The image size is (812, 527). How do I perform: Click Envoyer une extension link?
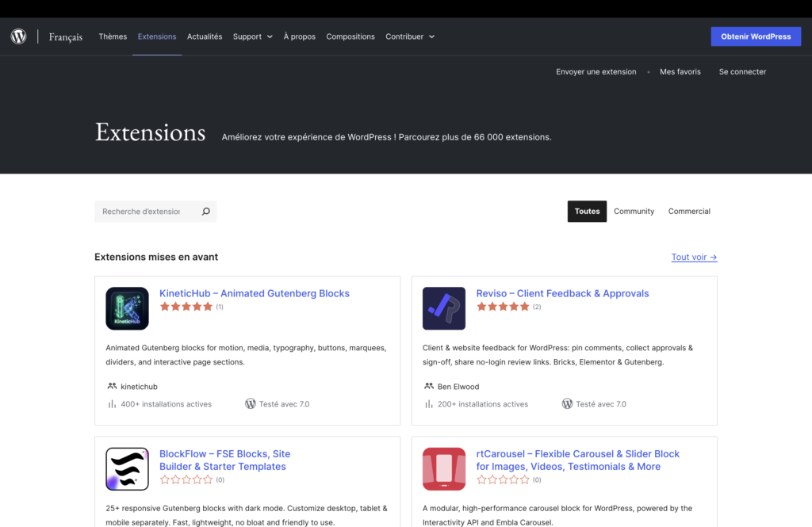pos(596,72)
